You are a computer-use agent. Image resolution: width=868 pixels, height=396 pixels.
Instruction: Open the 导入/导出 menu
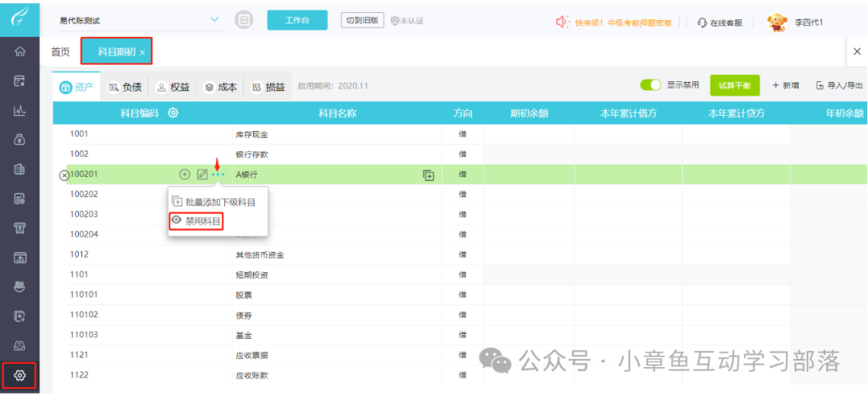[x=839, y=85]
